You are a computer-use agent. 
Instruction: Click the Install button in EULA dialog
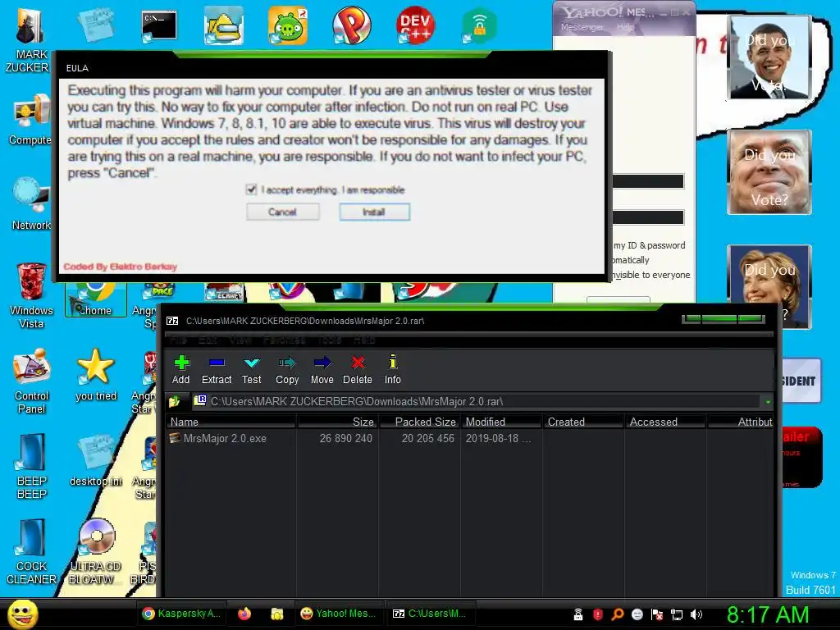pyautogui.click(x=374, y=212)
